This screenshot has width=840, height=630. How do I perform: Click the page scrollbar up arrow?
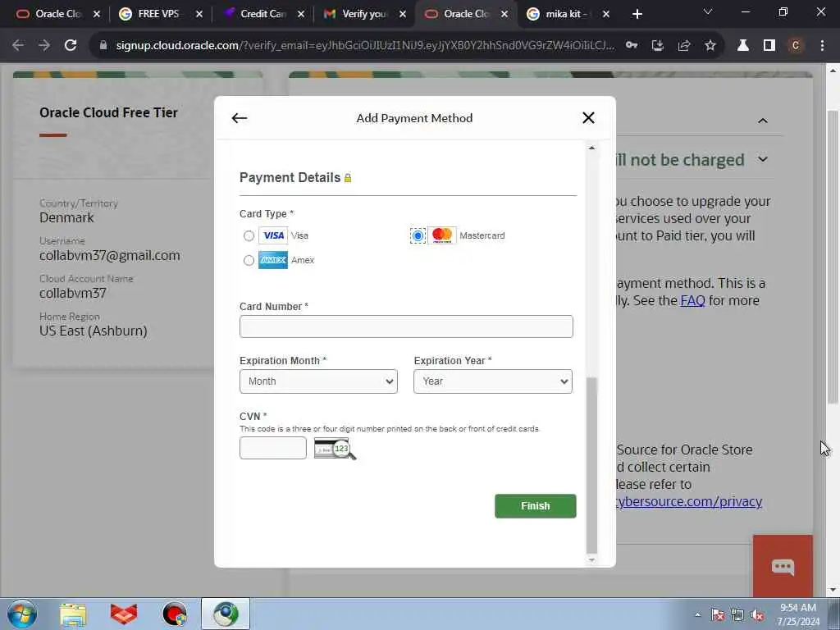[833, 71]
